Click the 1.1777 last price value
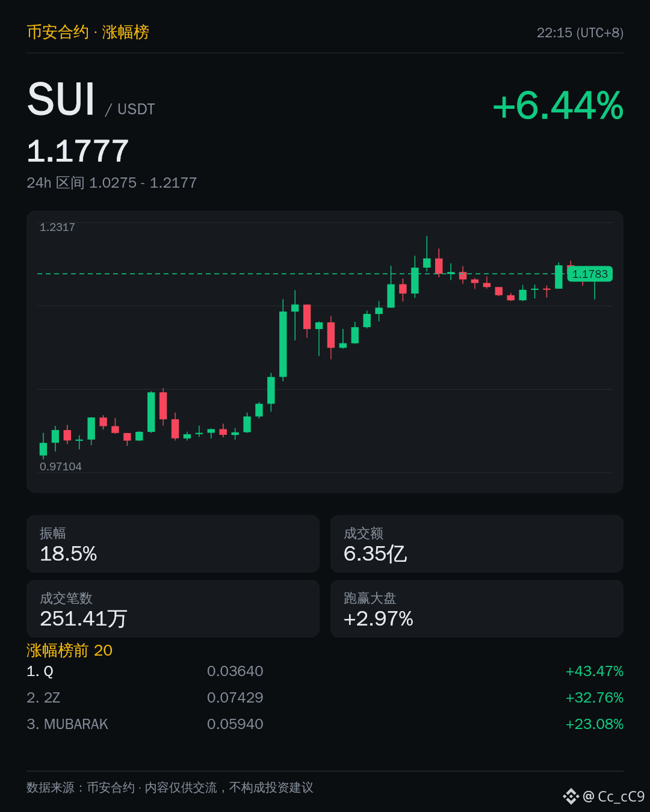650x812 pixels. 78,151
